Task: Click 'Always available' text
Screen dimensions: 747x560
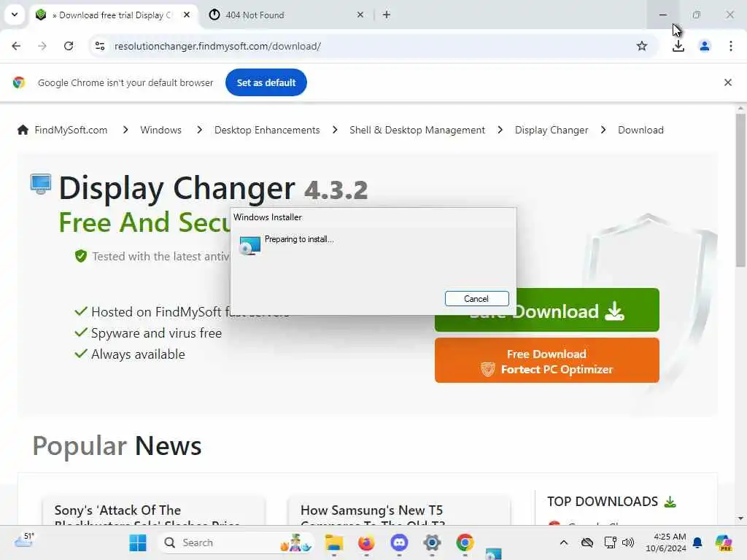Action: 138,354
